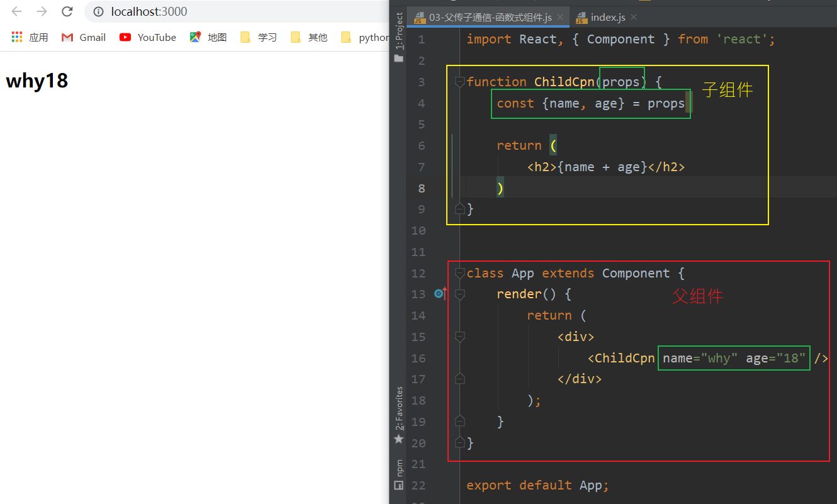This screenshot has height=504, width=837.
Task: Click fold end marker at line 20
Action: click(459, 442)
